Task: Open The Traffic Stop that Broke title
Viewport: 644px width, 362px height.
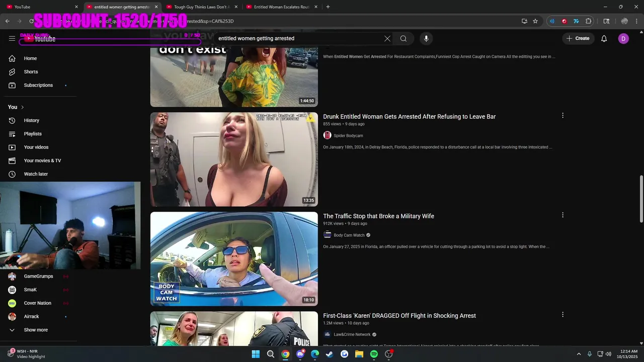Action: 378,216
